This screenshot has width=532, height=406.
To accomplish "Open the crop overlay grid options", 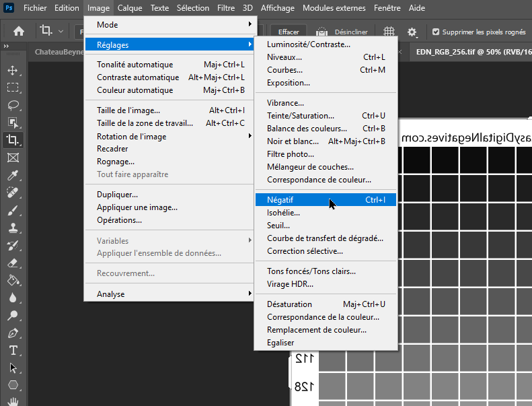I will pos(389,32).
